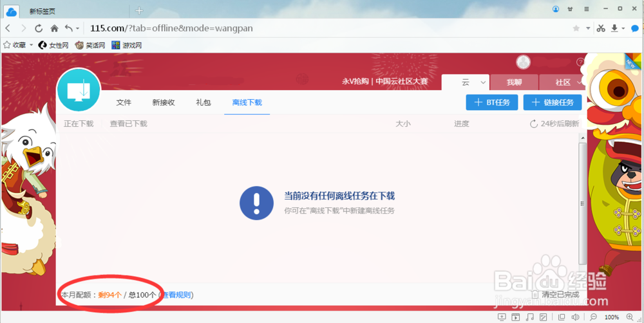
Task: Show the 正在下载 task list
Action: (79, 124)
